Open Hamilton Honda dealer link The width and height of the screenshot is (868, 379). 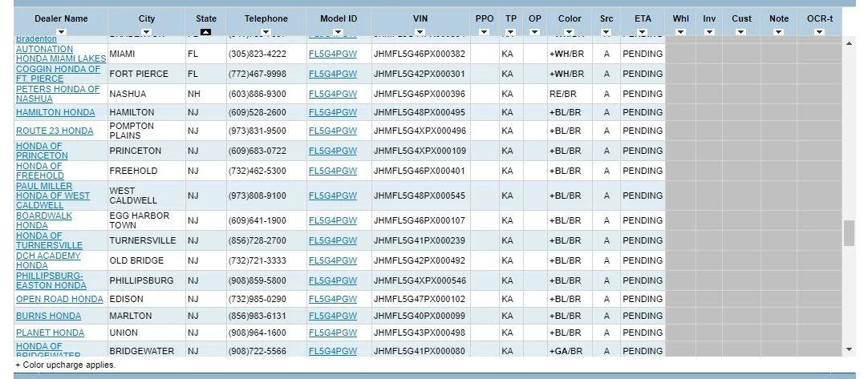[x=55, y=112]
